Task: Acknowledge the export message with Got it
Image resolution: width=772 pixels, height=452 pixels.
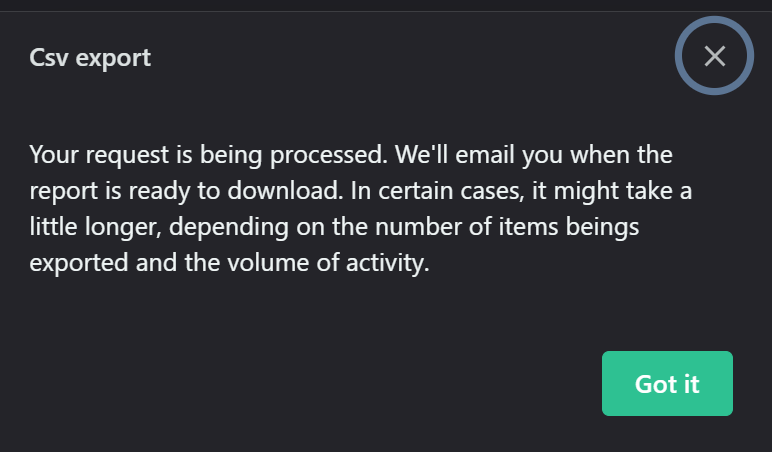Action: (x=667, y=384)
